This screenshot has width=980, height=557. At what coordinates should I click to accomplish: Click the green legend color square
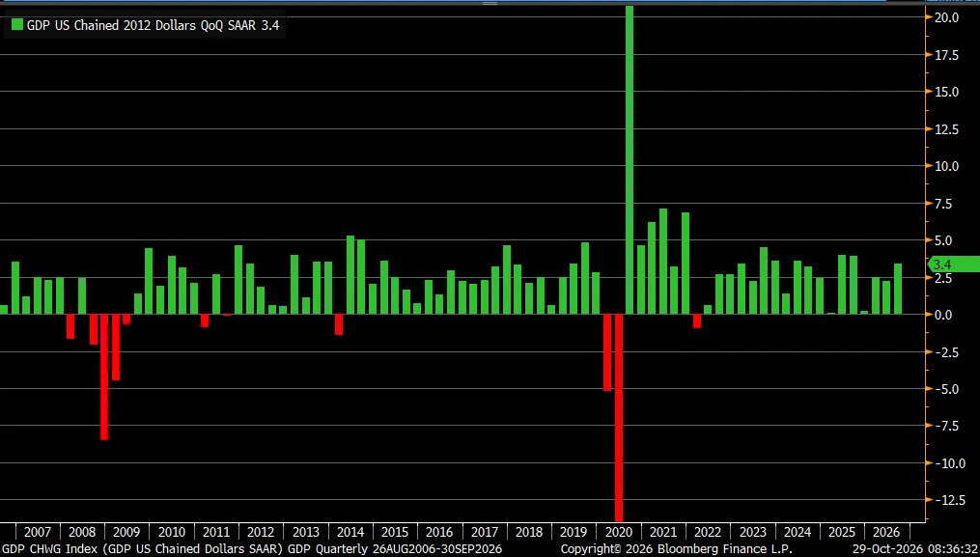[17, 25]
